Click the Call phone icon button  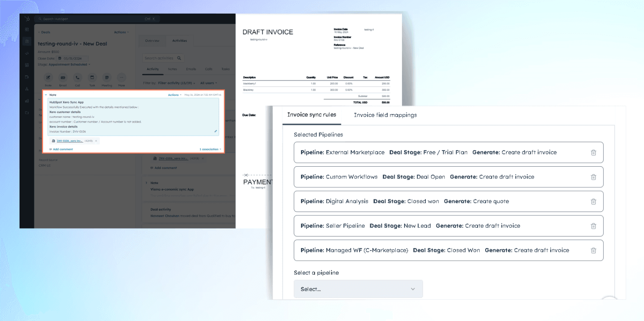click(x=78, y=78)
